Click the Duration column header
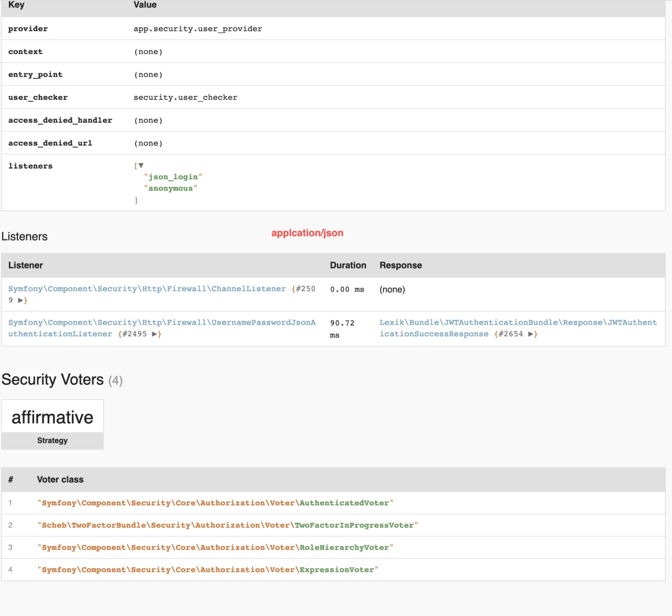This screenshot has height=616, width=672. [348, 265]
